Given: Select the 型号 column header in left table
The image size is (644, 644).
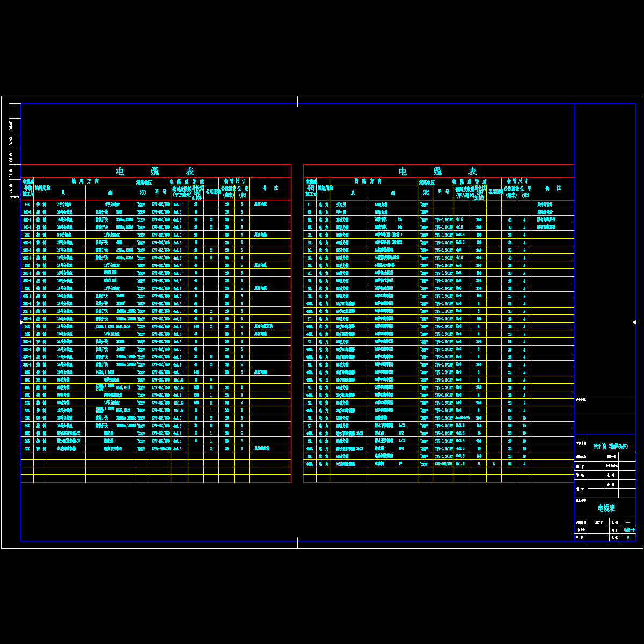Looking at the screenshot, I should click(160, 192).
